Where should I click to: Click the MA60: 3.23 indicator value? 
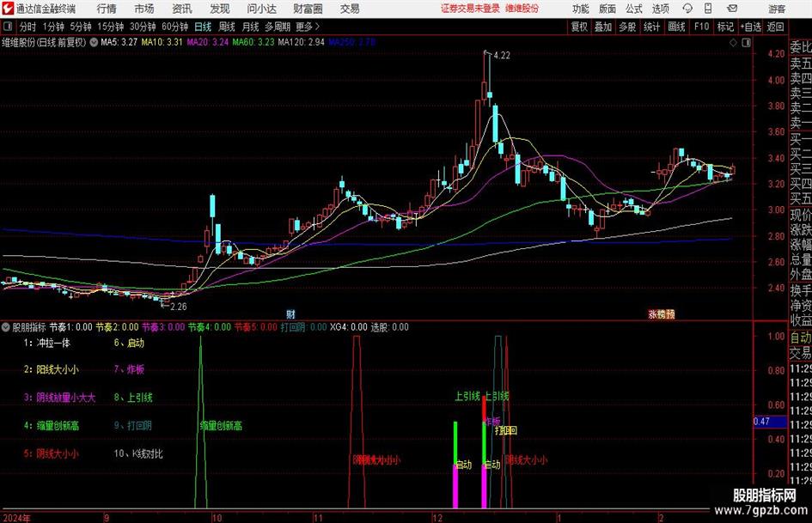(x=253, y=42)
